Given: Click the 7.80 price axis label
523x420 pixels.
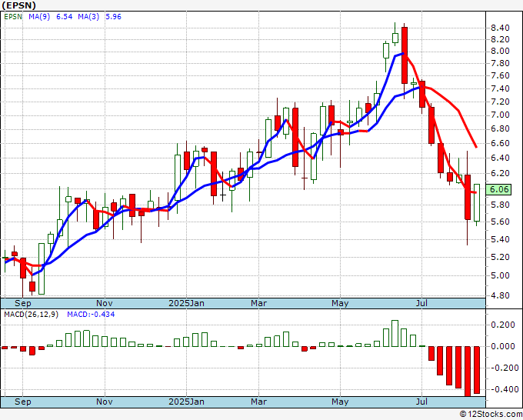Looking at the screenshot, I should 500,63.
